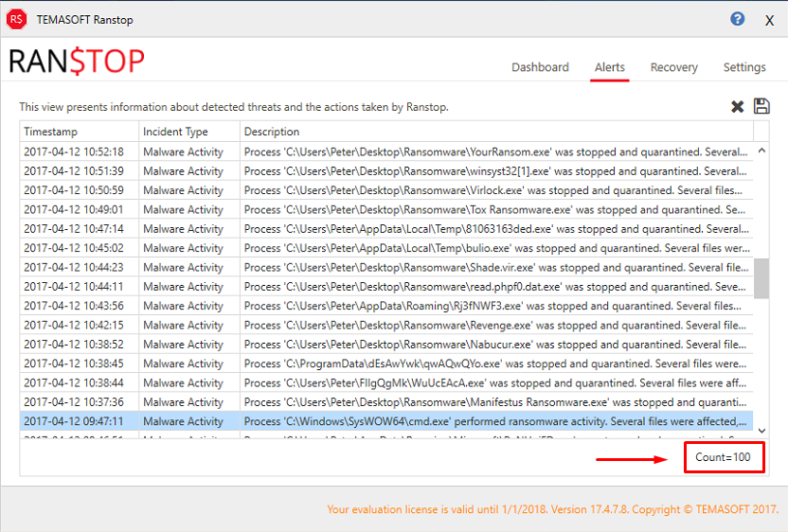Click timestamp 2017-04-12 10:50:59
Screen dimensions: 788x532
pos(74,190)
